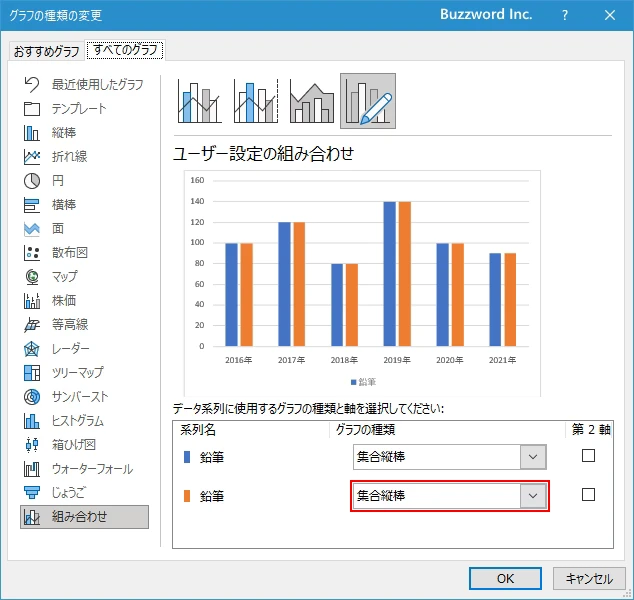
Task: Click the orange swatch of second 鉛筆 series
Action: click(x=187, y=496)
